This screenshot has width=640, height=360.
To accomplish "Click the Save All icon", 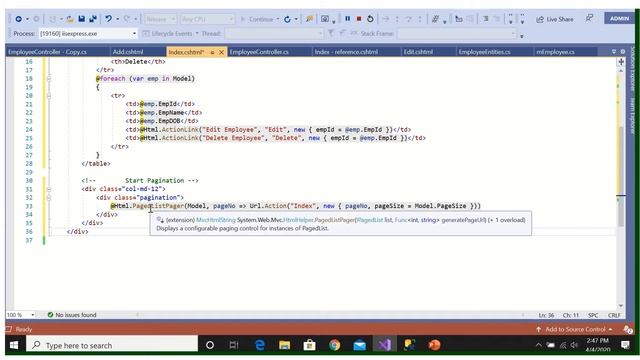I will point(93,19).
